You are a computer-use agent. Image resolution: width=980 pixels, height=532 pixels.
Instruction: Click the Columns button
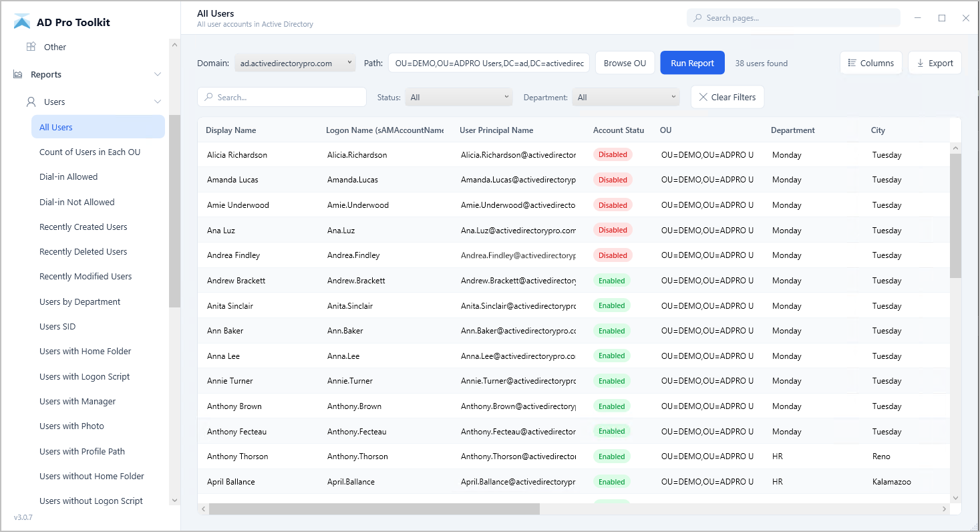(x=870, y=63)
